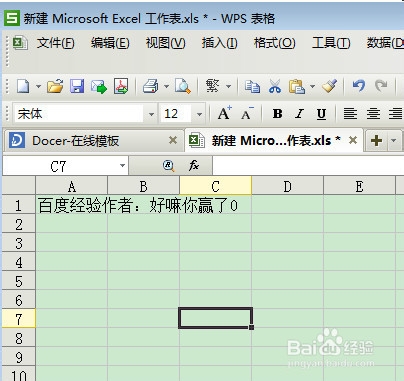404x381 pixels.
Task: Expand the Name Box dropdown arrow
Action: tap(123, 166)
